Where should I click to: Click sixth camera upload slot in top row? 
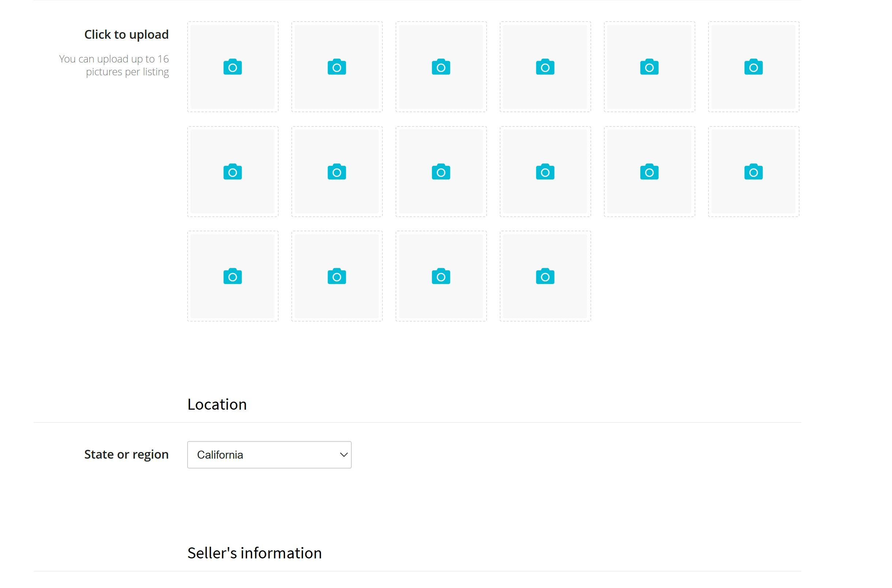(753, 67)
